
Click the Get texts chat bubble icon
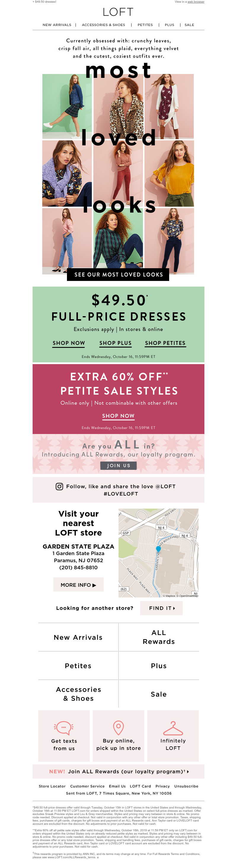[64, 728]
